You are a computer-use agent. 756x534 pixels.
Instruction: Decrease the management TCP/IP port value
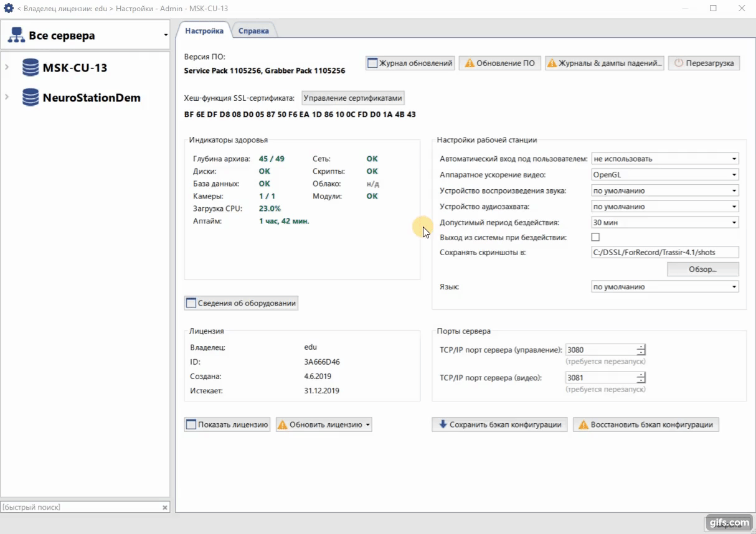point(641,353)
